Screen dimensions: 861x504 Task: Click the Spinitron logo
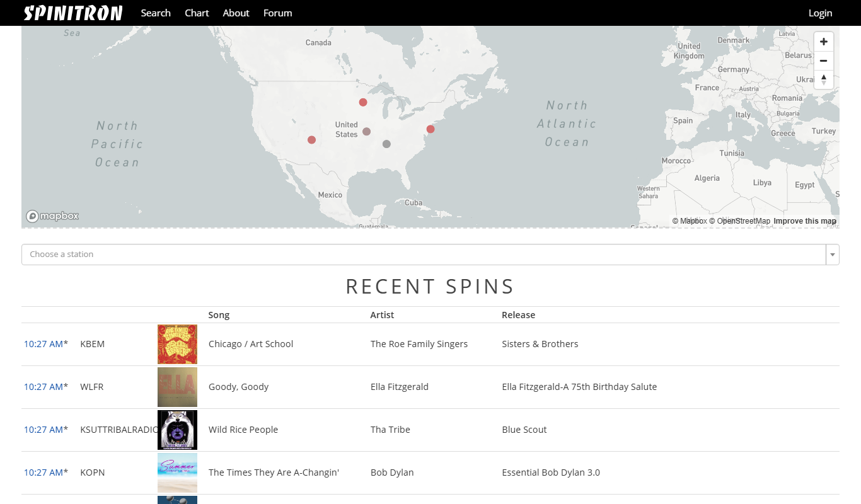pos(73,13)
